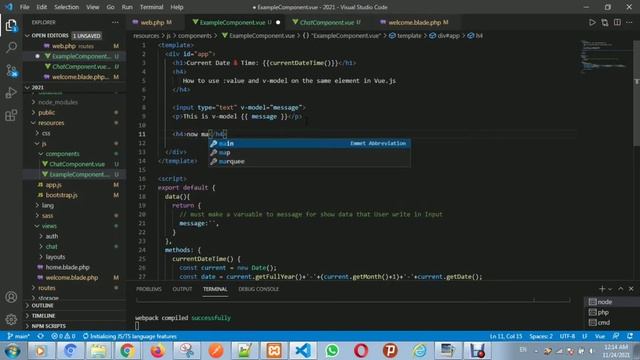Switch to the OUTPUT panel tab
This screenshot has width=640, height=360.
182,289
